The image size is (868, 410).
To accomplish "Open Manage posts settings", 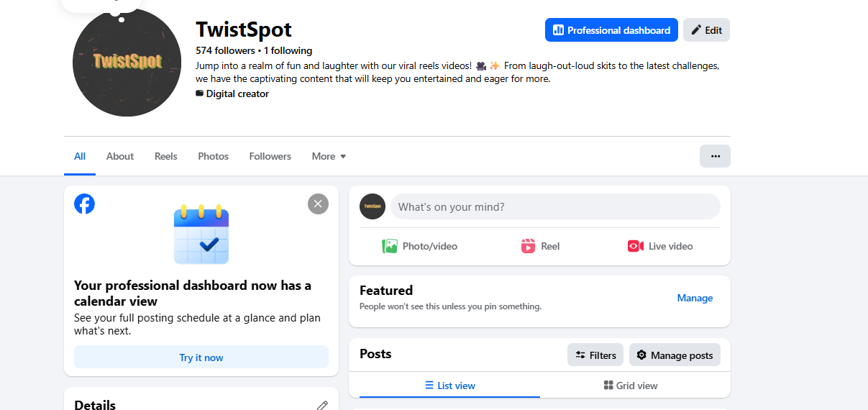I will (675, 355).
